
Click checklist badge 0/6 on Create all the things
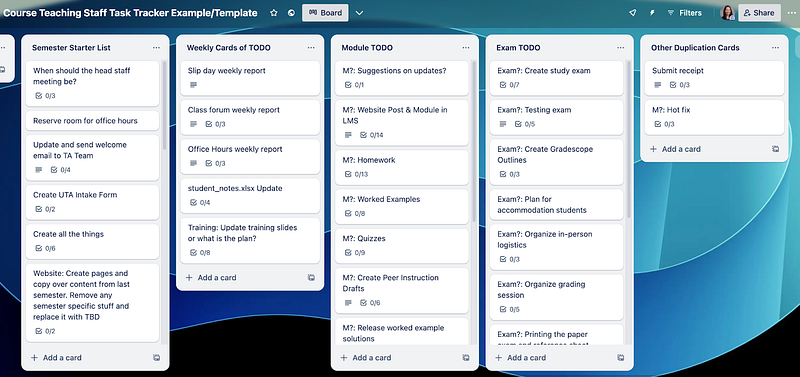(45, 248)
